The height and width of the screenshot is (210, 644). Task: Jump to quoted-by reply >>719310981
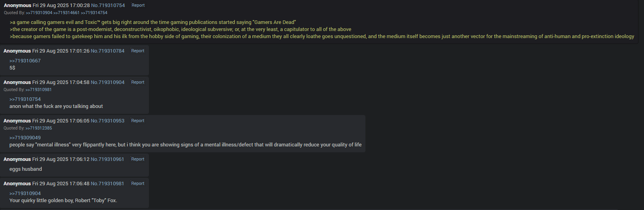click(39, 90)
